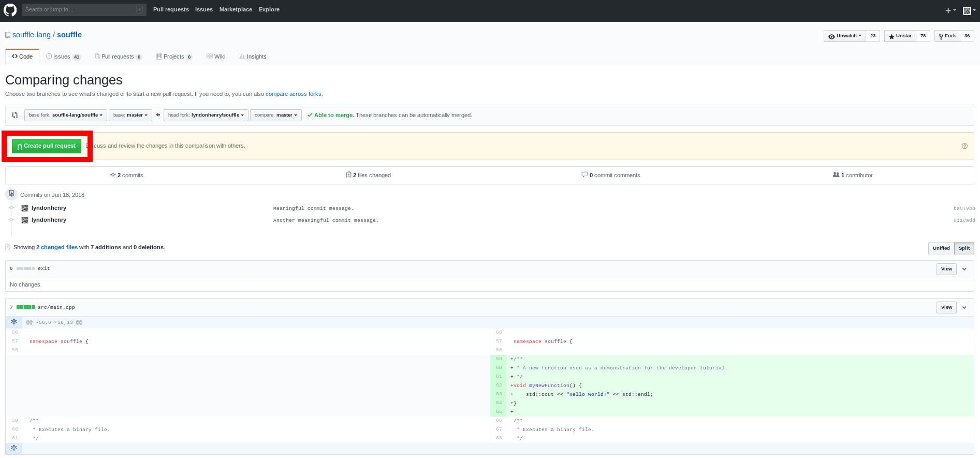This screenshot has height=458, width=980.
Task: Click line number 62 in the right diff
Action: (499, 385)
